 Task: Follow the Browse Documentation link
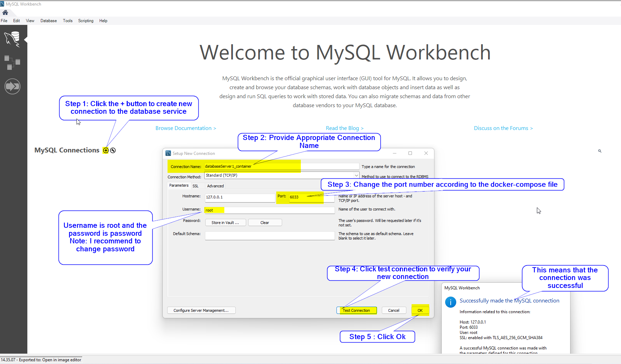(186, 128)
